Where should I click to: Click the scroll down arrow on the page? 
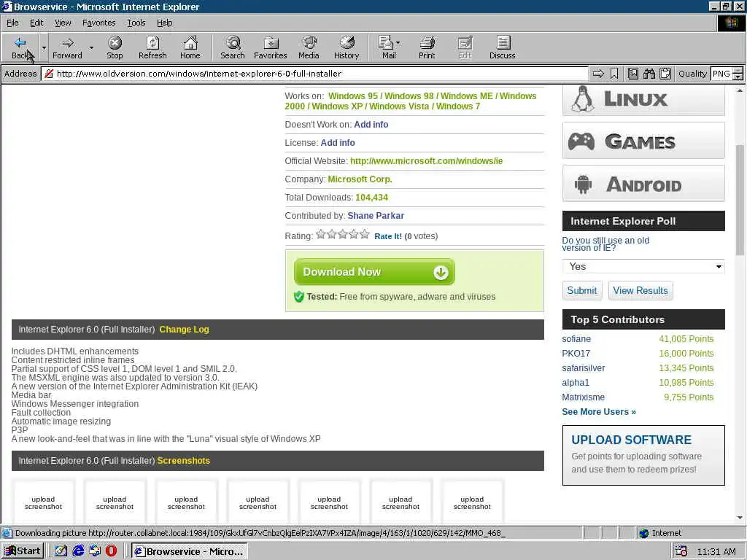tap(740, 518)
